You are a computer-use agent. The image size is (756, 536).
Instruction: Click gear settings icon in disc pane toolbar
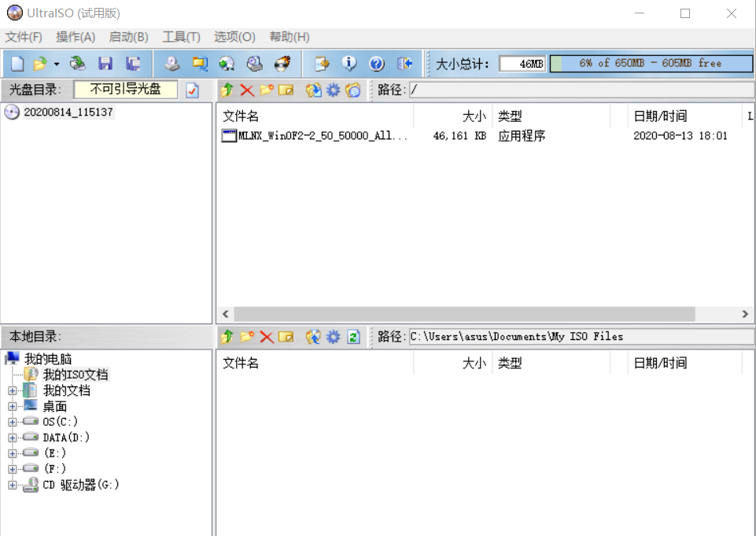click(x=334, y=91)
